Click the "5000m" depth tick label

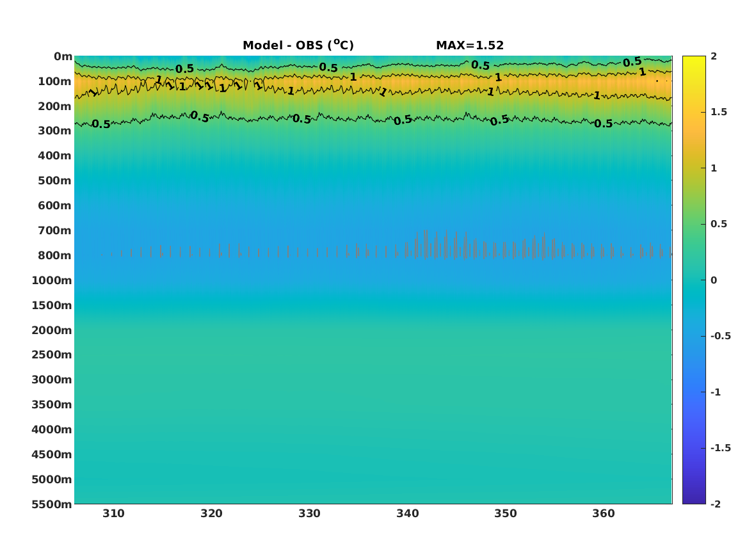(52, 479)
